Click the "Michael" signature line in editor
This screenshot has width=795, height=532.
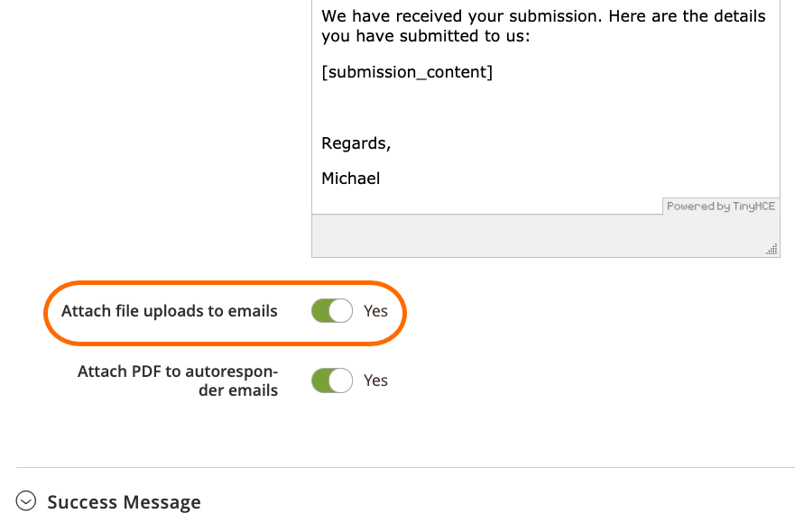[x=350, y=179]
